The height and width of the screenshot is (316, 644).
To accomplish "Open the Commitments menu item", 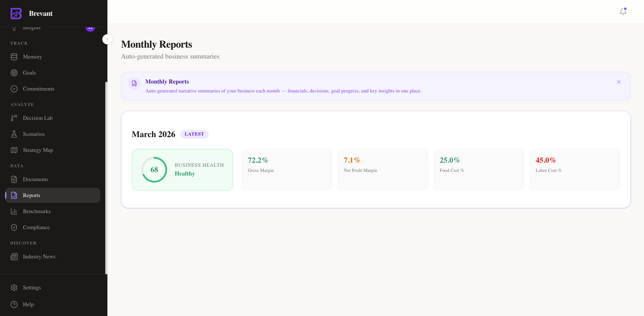I will pos(39,89).
